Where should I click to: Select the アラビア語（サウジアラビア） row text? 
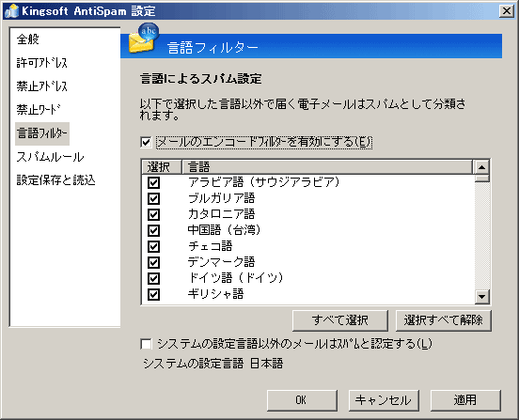pos(264,182)
